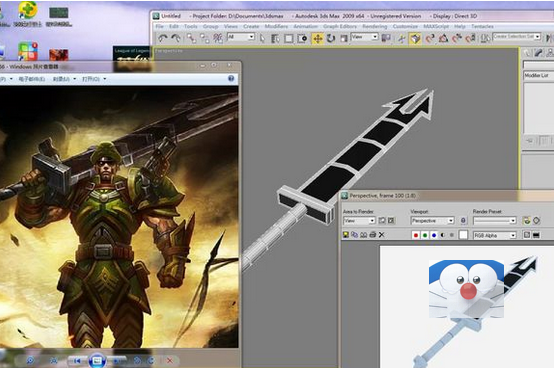Open the Modifiers menu
The width and height of the screenshot is (554, 368).
276,26
